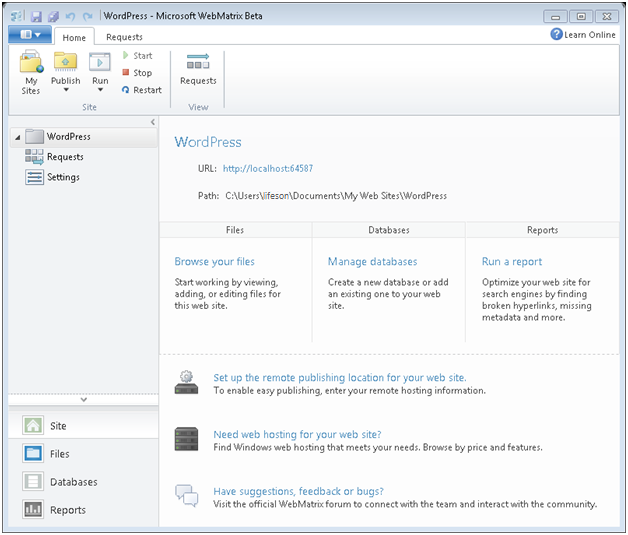
Task: Switch to the Files workspace
Action: coord(83,454)
